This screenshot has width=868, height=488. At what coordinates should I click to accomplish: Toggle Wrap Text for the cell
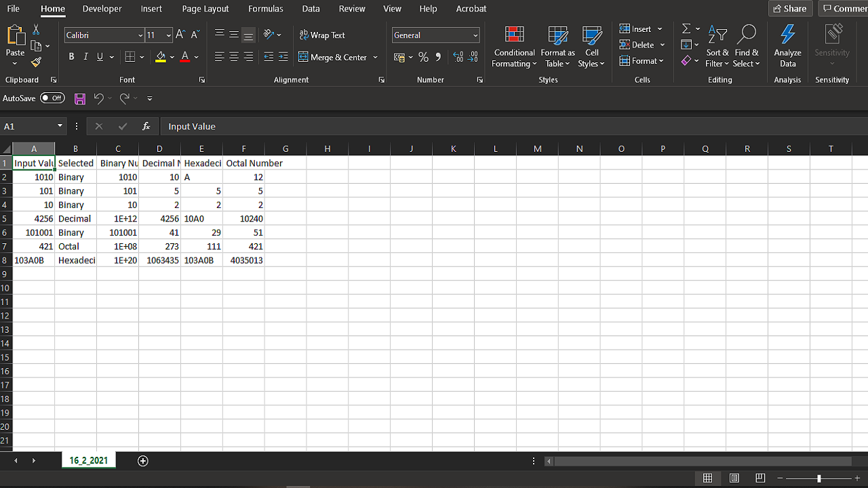(x=322, y=35)
